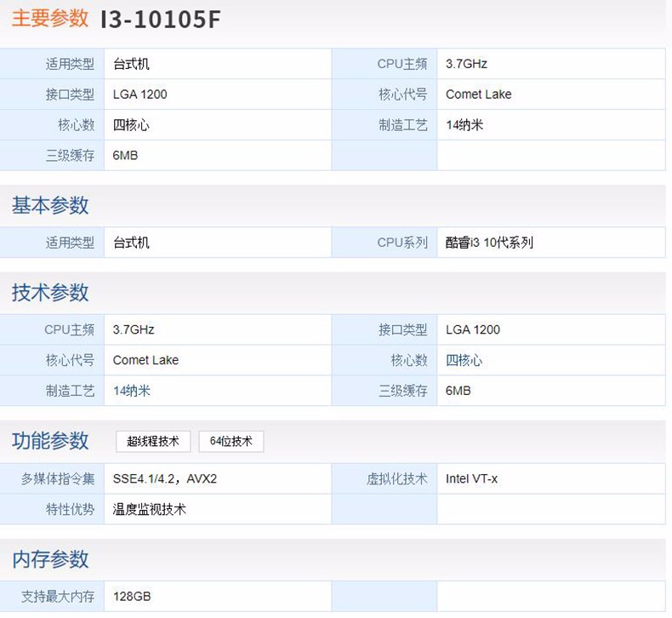This screenshot has height=618, width=672.
Task: Click 支持最大内存 label cell
Action: coord(52,597)
